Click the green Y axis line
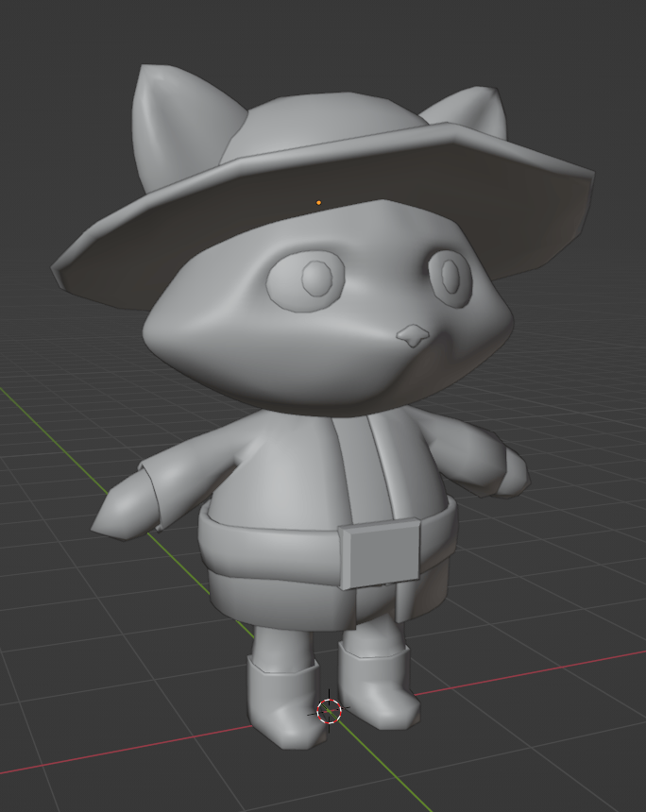 57,425
